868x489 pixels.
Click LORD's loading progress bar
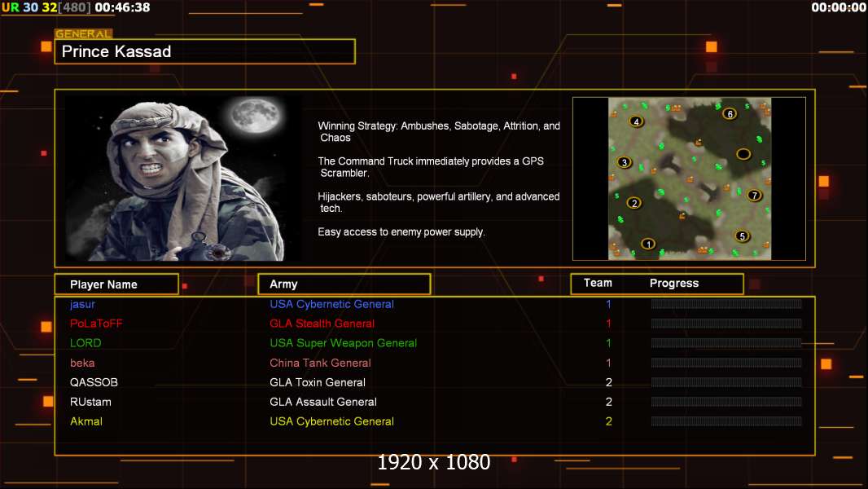click(726, 343)
